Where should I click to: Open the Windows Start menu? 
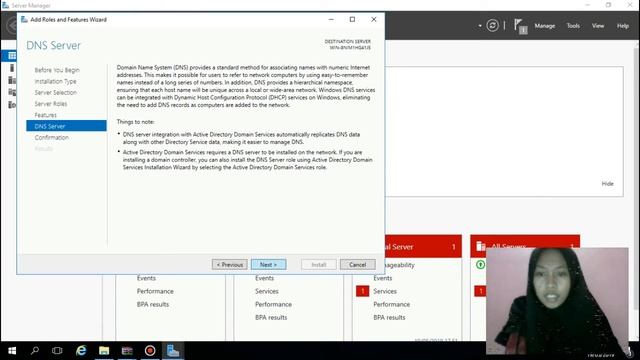[12, 351]
